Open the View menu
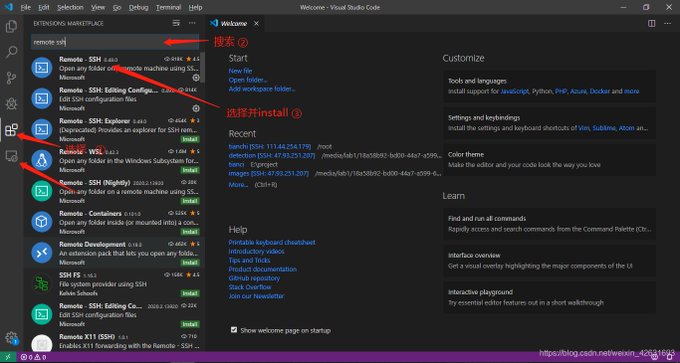680x363 pixels. click(x=98, y=7)
